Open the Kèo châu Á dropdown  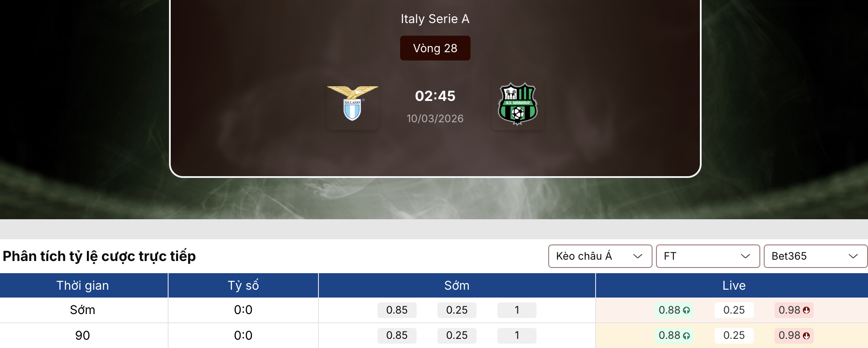[x=600, y=256]
